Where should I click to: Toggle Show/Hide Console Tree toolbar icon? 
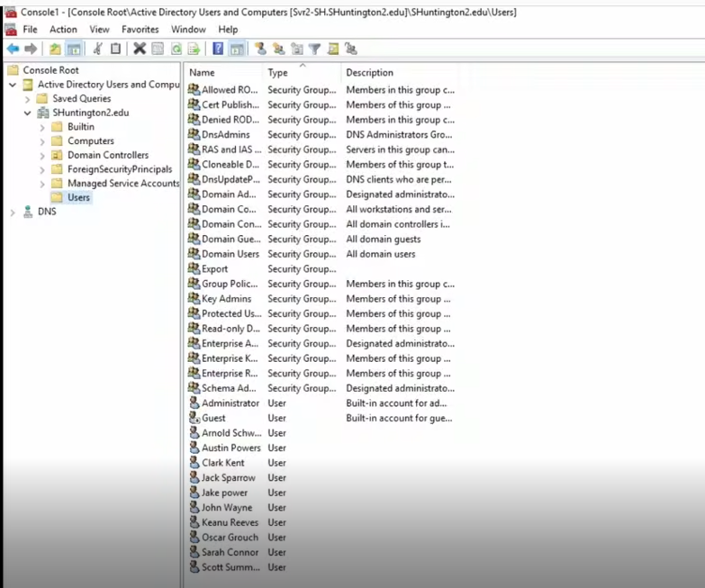(73, 49)
